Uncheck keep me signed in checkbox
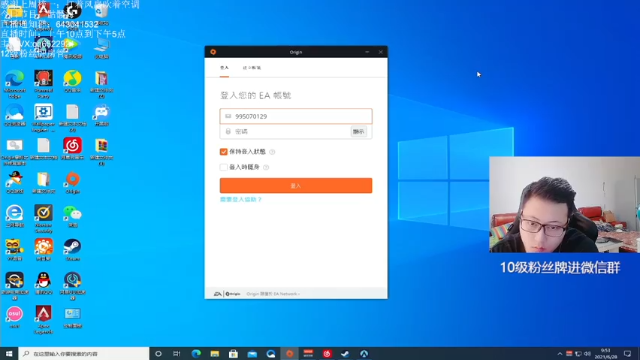 point(223,152)
